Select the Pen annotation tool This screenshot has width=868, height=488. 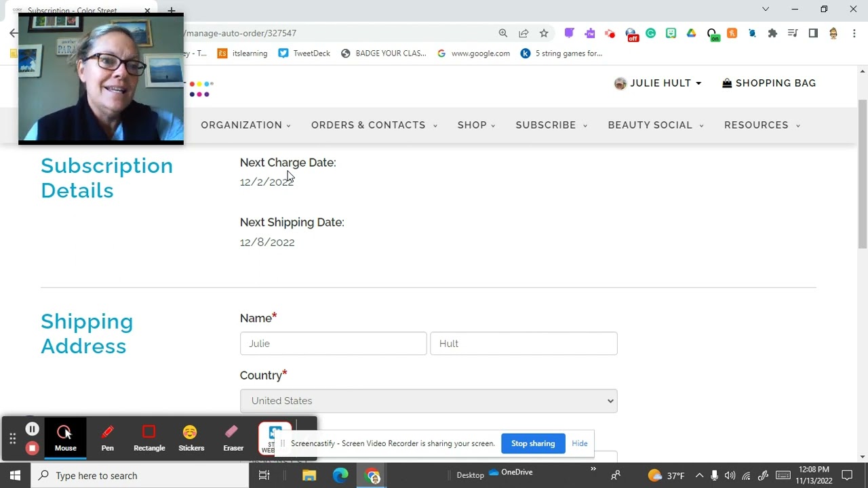pyautogui.click(x=107, y=439)
